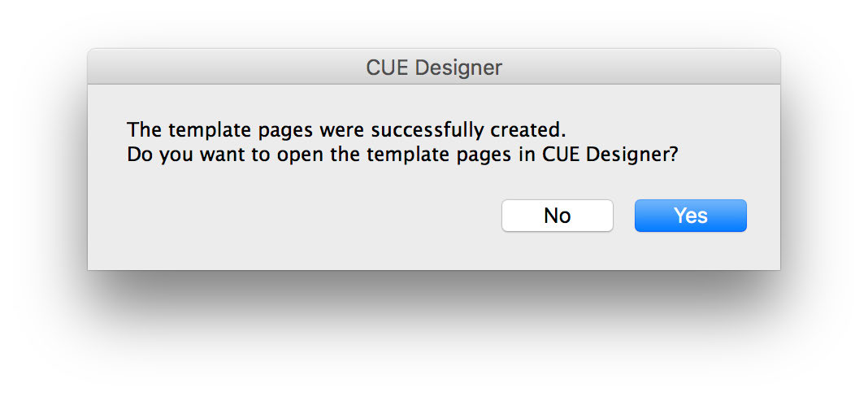Click the title bar right of the title
Image resolution: width=868 pixels, height=397 pixels.
click(x=642, y=67)
